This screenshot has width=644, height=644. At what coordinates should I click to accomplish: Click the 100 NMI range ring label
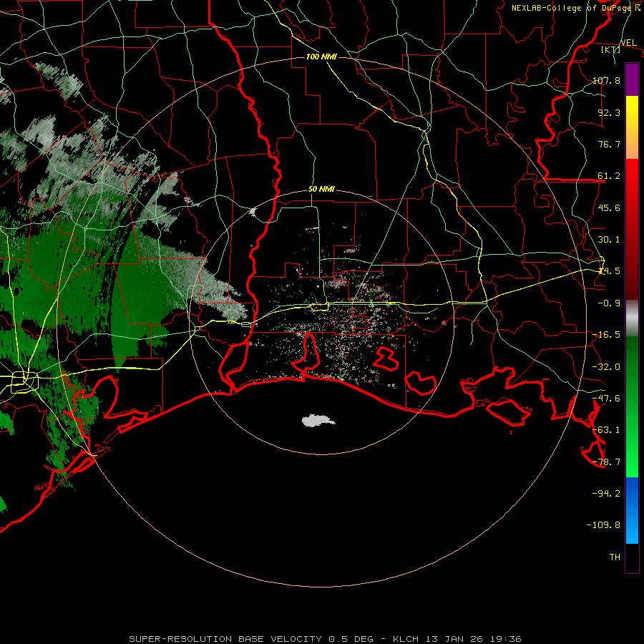point(321,57)
